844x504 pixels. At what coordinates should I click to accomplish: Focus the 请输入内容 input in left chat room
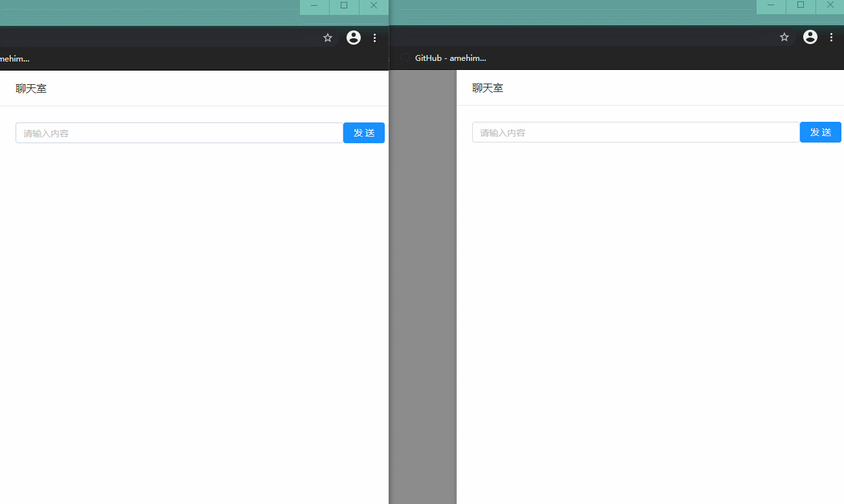point(179,133)
